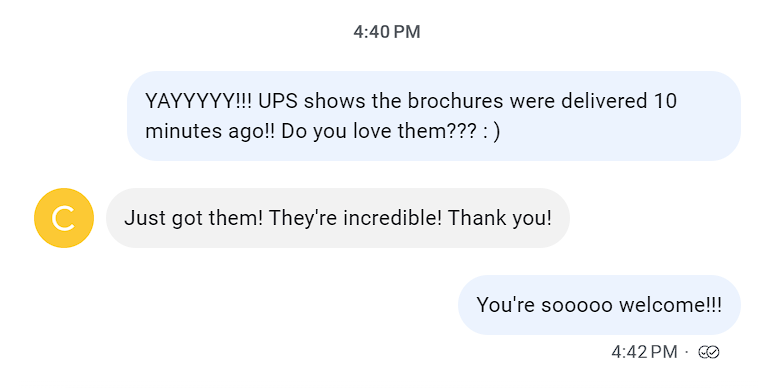Select the "You're sooooo welcome!!!" message bubble

pos(599,305)
